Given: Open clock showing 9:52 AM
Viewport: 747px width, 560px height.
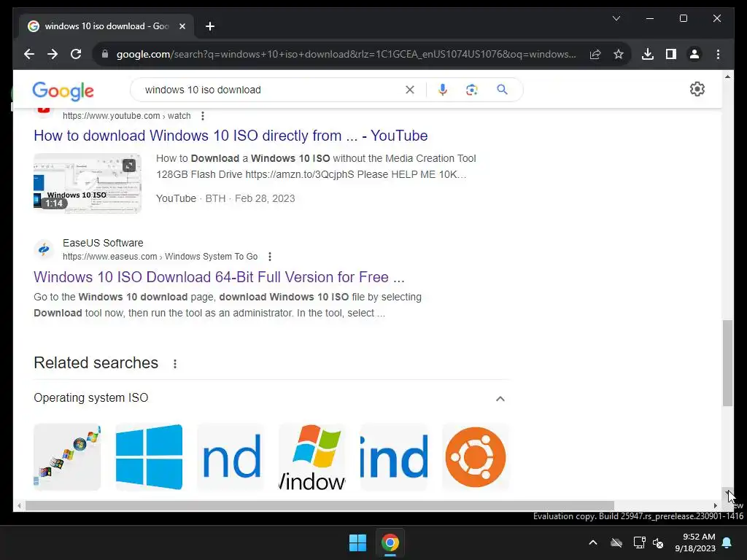Looking at the screenshot, I should [695, 542].
